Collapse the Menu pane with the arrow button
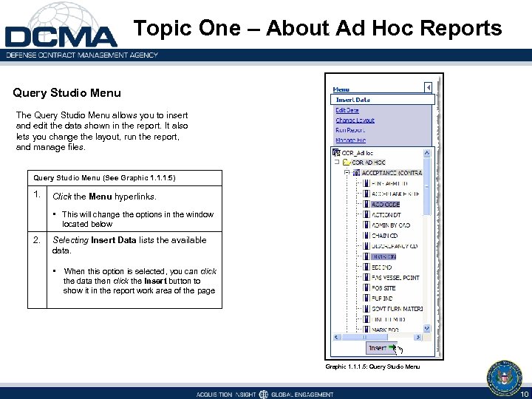Screen dimensions: 532x399 tap(428, 88)
